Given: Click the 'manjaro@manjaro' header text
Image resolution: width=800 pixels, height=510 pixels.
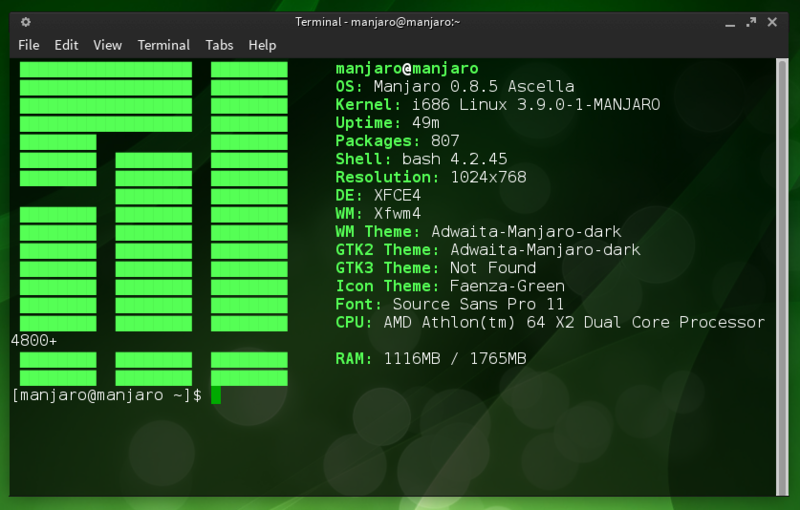Looking at the screenshot, I should tap(407, 68).
